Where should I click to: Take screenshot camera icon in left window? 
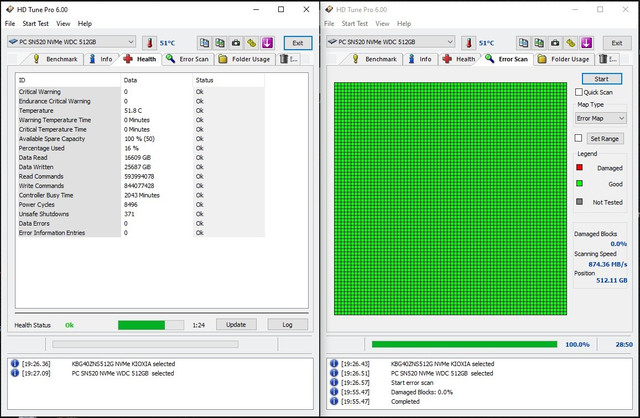coord(236,42)
